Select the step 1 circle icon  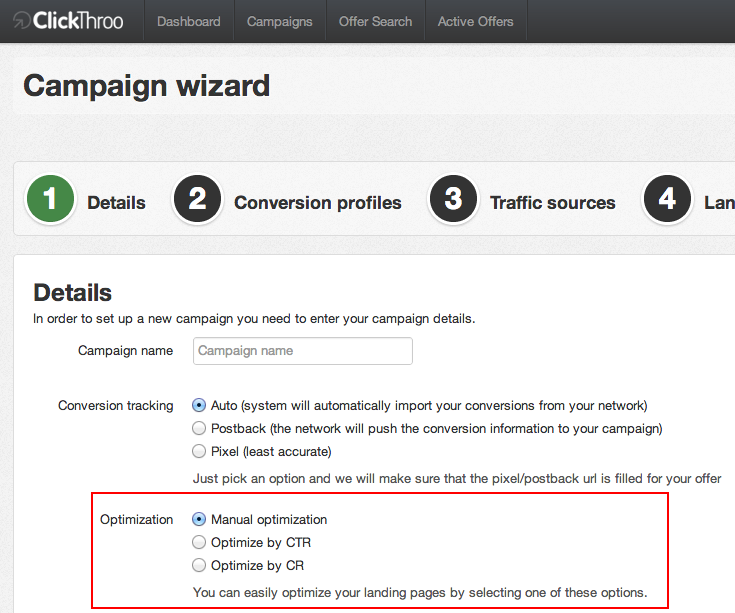[x=50, y=200]
